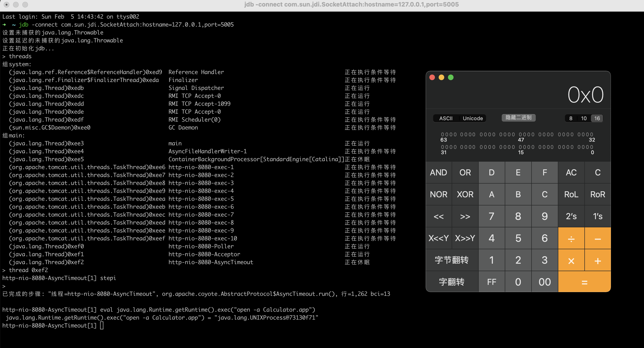This screenshot has height=348, width=644.
Task: Click the calculator green zoom button
Action: [451, 77]
